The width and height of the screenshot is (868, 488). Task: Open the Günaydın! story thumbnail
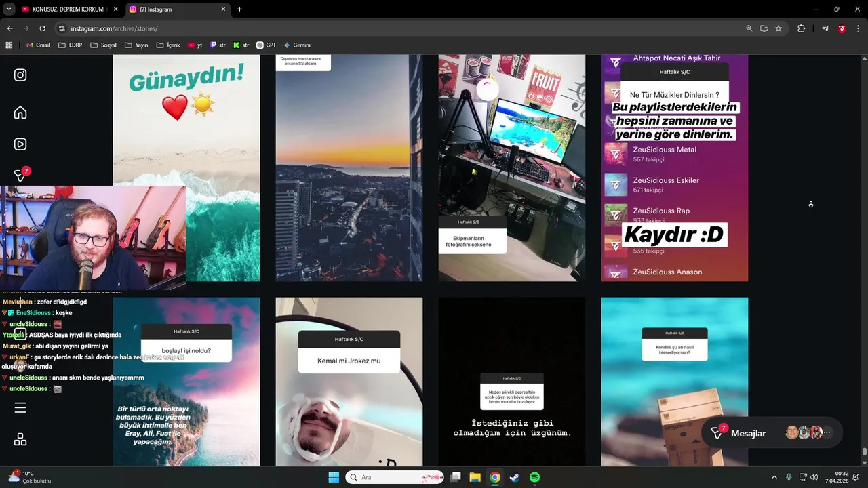click(x=186, y=168)
